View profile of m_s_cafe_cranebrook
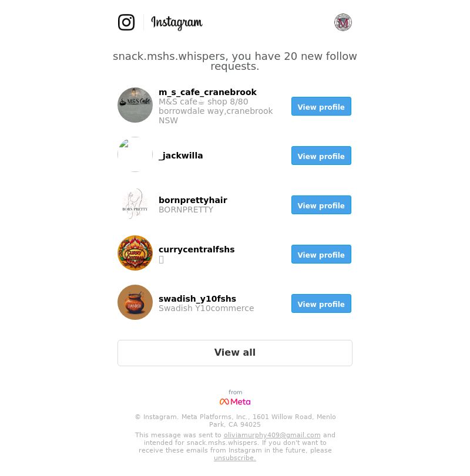The width and height of the screenshot is (470, 476). (321, 106)
